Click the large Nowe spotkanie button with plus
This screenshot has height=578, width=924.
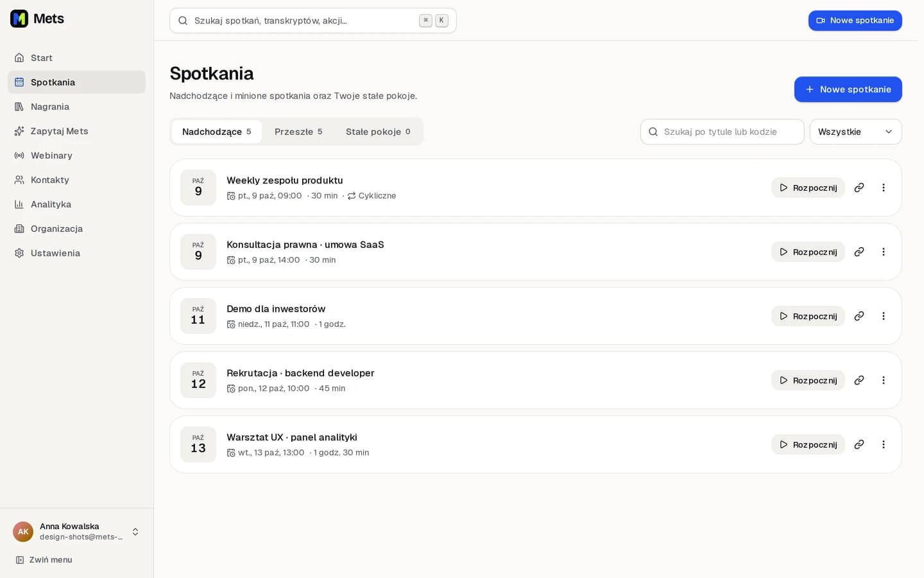pyautogui.click(x=848, y=89)
